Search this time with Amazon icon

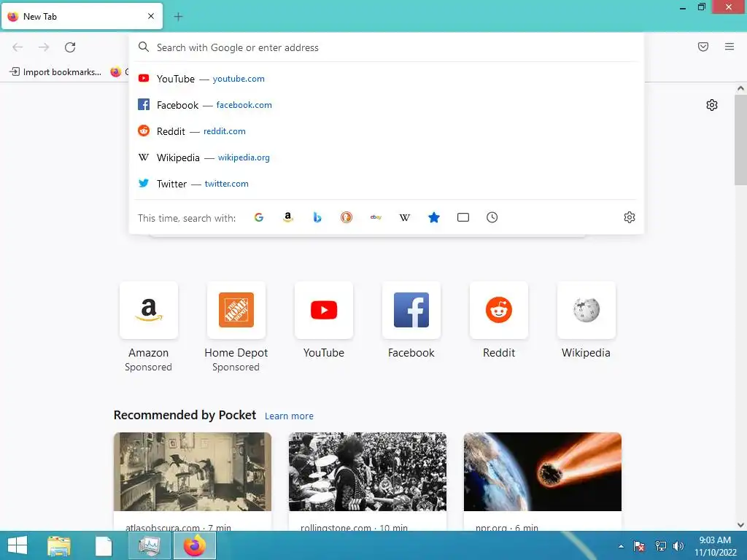coord(287,217)
